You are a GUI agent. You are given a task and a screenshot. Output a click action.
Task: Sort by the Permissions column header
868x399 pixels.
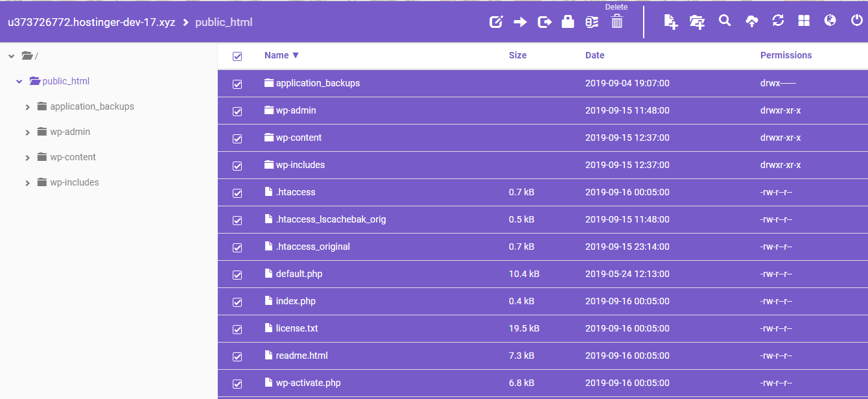(786, 55)
